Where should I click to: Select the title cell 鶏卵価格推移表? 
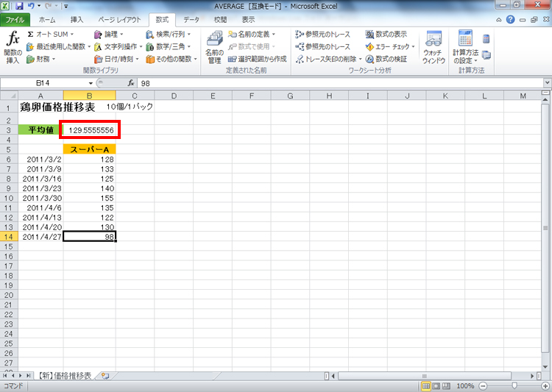coord(40,107)
